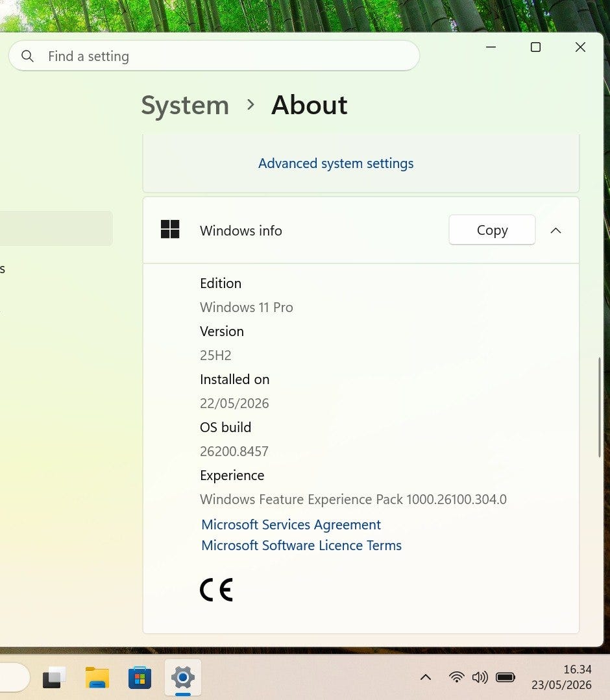Click the Settings page vertical scrollbar
This screenshot has width=610, height=700.
(x=599, y=407)
